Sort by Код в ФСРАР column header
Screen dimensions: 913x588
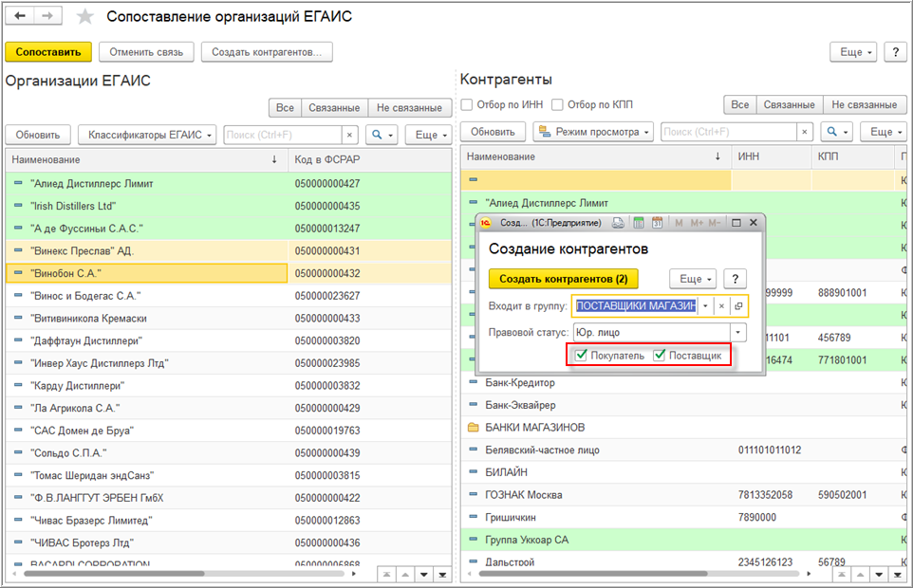(369, 159)
